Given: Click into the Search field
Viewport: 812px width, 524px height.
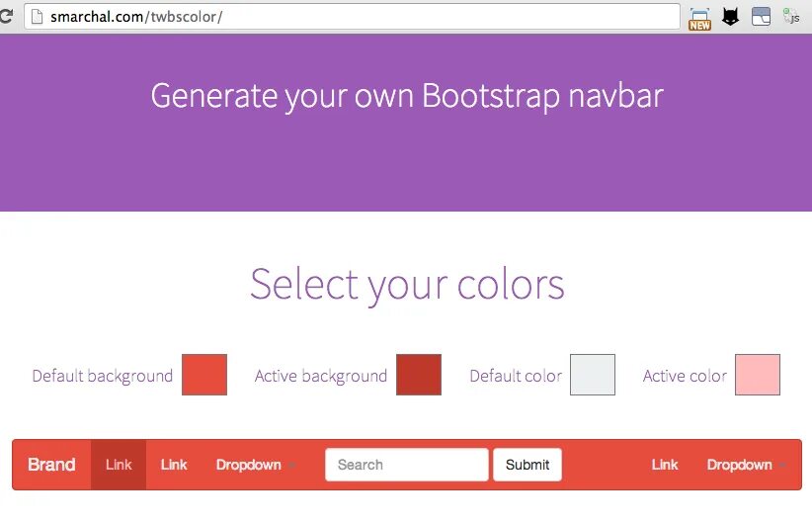Looking at the screenshot, I should (407, 465).
